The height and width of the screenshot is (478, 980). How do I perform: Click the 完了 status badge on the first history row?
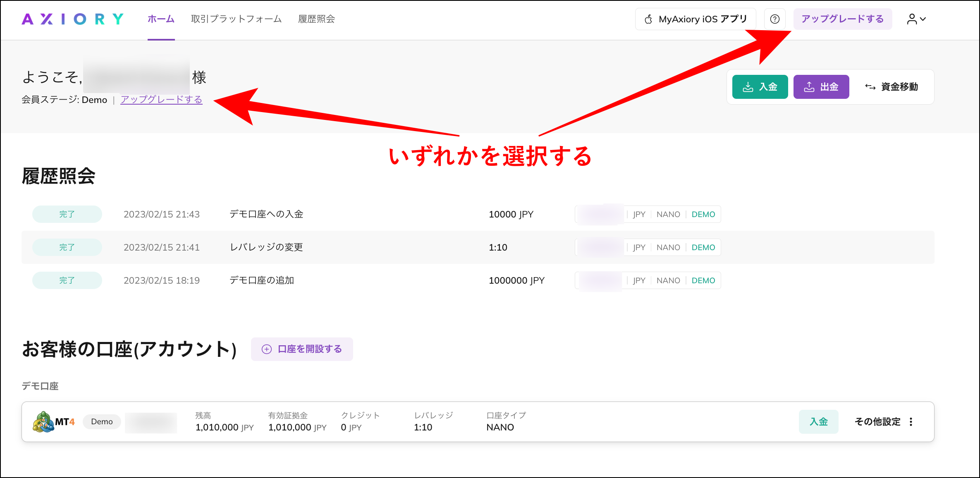point(67,214)
